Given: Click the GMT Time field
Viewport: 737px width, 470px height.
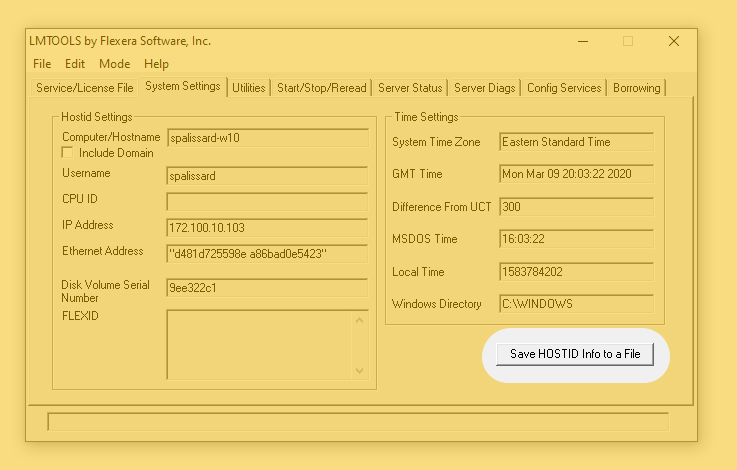Looking at the screenshot, I should pyautogui.click(x=576, y=174).
